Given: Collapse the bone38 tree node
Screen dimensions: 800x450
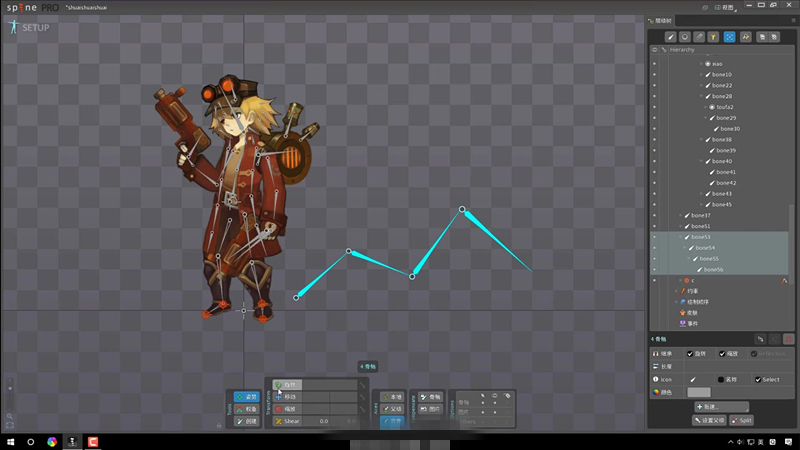Looking at the screenshot, I should [702, 139].
